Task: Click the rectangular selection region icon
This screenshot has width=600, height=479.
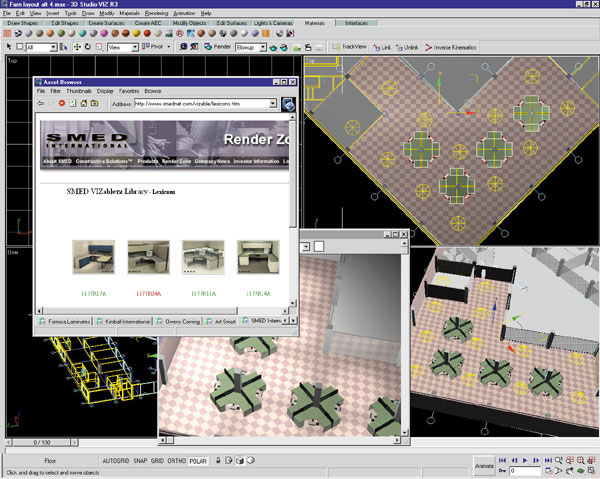Action: 20,47
